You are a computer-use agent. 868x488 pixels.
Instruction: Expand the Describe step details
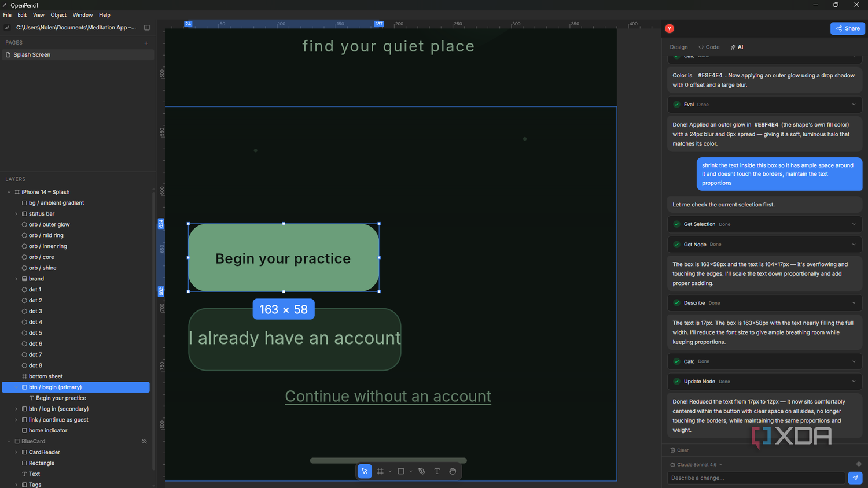coord(854,303)
